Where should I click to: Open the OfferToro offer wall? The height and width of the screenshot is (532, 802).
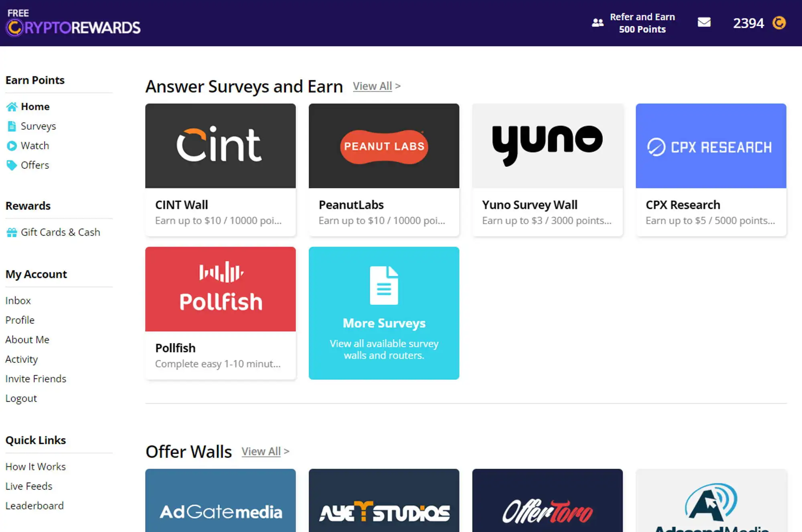(547, 500)
